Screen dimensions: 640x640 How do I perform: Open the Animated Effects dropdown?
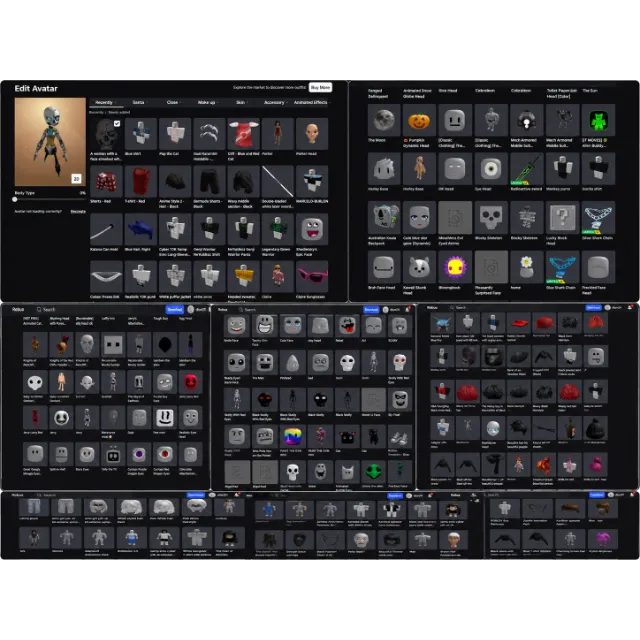tap(312, 102)
